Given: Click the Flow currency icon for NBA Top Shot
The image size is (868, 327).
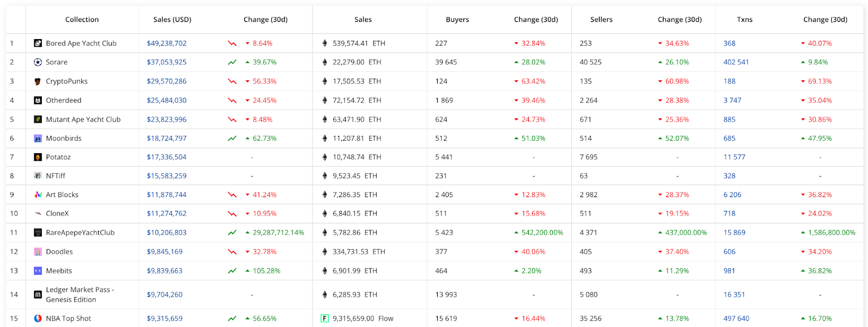Looking at the screenshot, I should [324, 319].
